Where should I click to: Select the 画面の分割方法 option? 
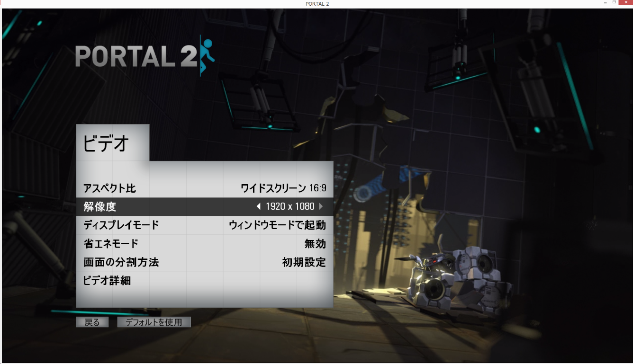205,262
